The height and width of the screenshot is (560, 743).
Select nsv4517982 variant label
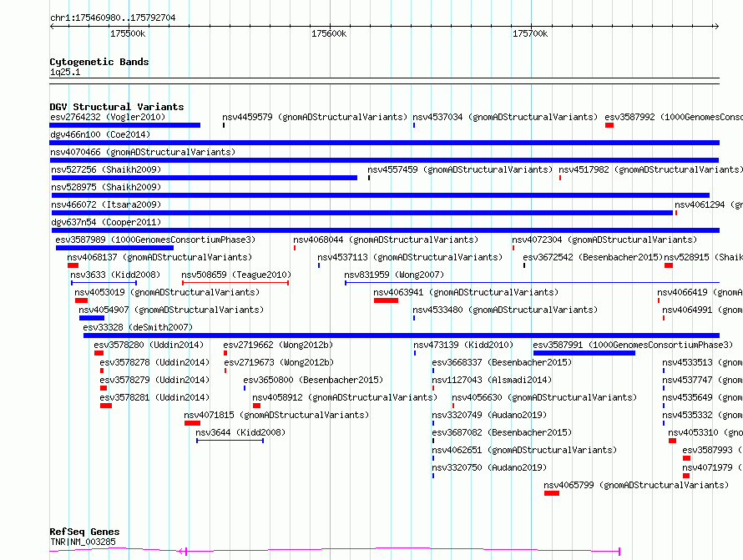[650, 169]
